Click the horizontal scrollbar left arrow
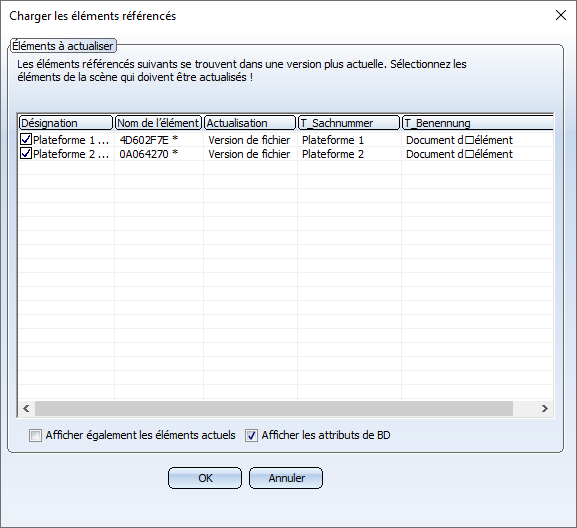Screen dimensions: 577x528 (26, 408)
